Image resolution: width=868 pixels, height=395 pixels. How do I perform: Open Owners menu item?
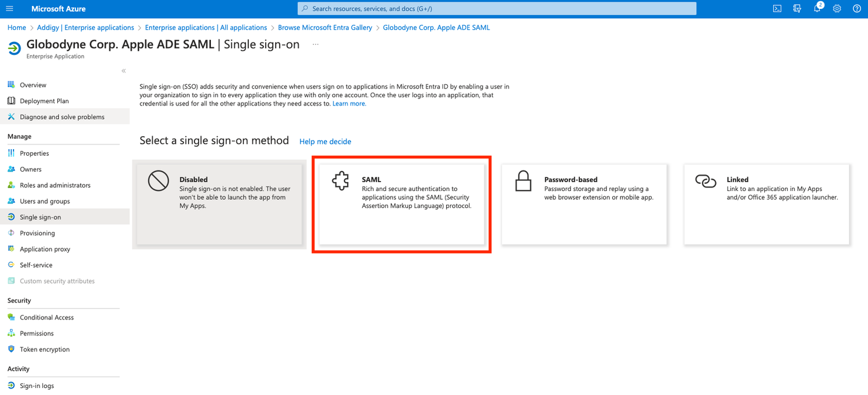click(x=31, y=169)
